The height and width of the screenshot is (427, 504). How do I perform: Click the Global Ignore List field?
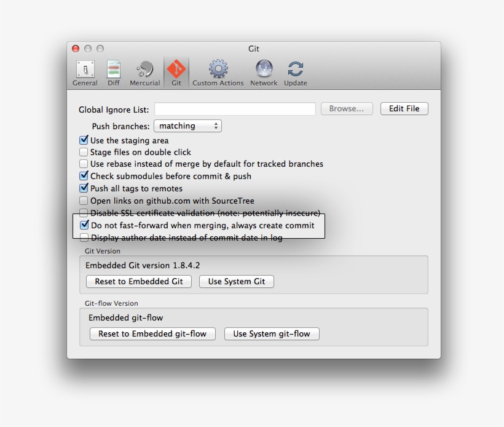[x=235, y=108]
